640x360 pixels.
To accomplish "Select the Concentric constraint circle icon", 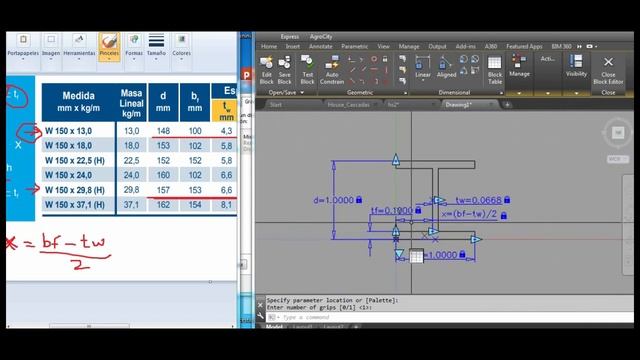I will 374,60.
